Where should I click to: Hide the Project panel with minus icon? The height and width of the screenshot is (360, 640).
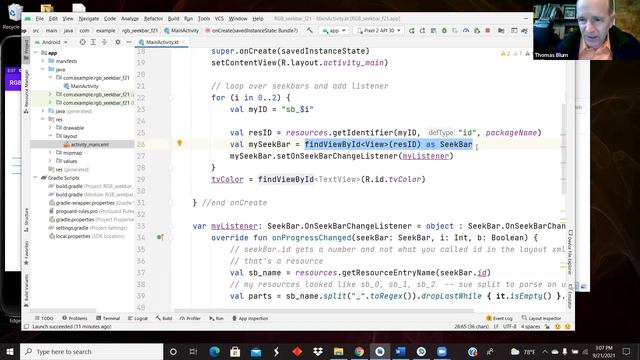tap(129, 42)
